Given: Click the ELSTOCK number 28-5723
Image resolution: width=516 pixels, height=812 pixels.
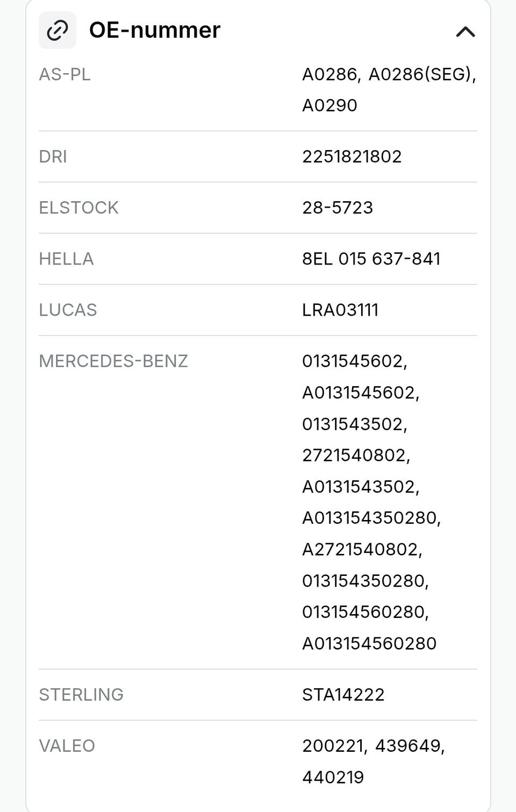Looking at the screenshot, I should (x=337, y=208).
